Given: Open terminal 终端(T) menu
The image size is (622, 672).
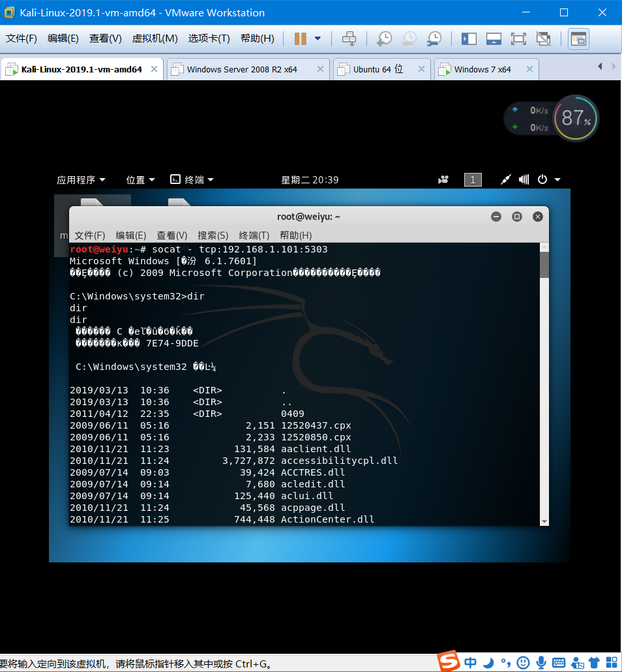Looking at the screenshot, I should [254, 236].
